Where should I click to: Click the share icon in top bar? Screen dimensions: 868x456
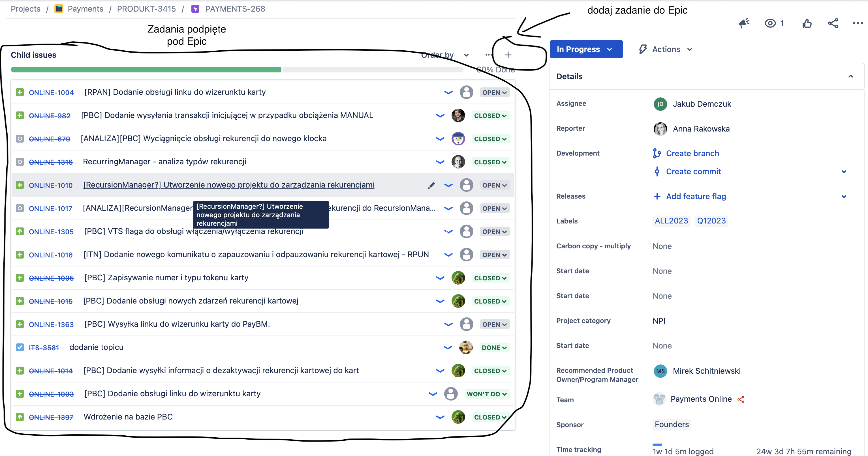point(833,23)
